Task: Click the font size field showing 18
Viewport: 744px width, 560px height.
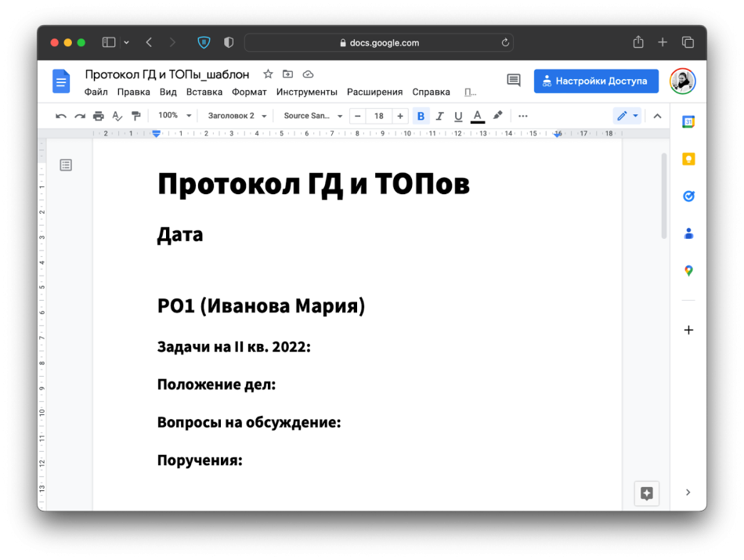Action: click(379, 116)
